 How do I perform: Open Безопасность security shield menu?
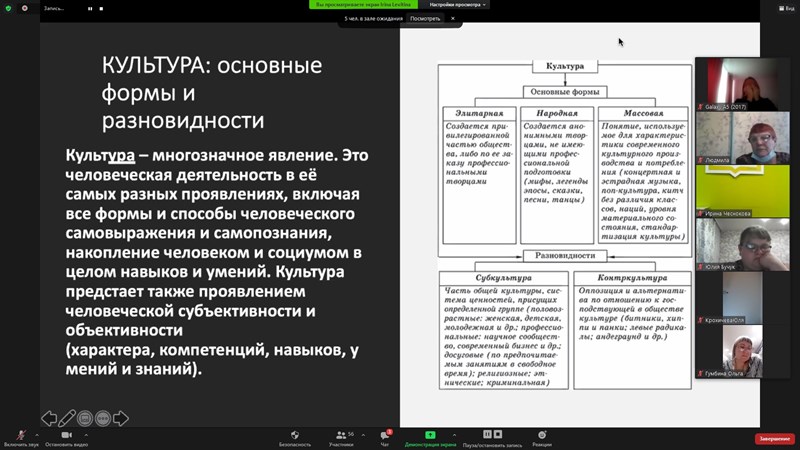tap(295, 438)
